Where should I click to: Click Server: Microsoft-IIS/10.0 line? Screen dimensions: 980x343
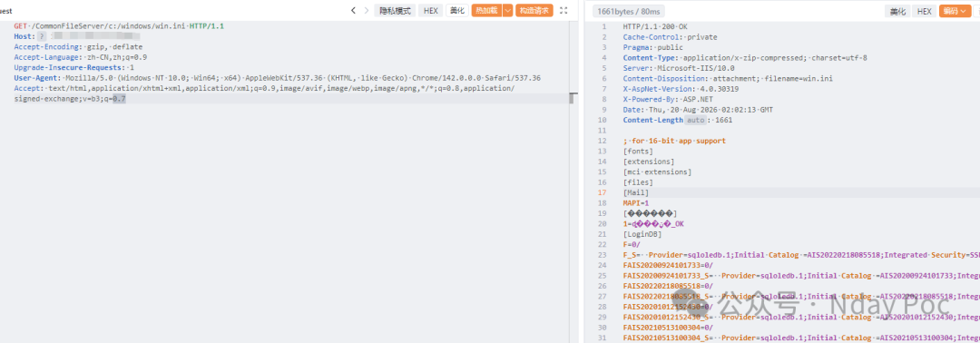click(x=678, y=67)
